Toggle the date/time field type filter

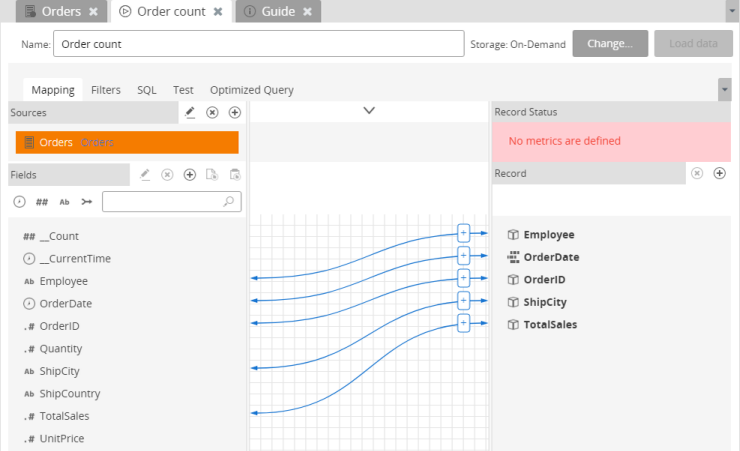click(19, 202)
